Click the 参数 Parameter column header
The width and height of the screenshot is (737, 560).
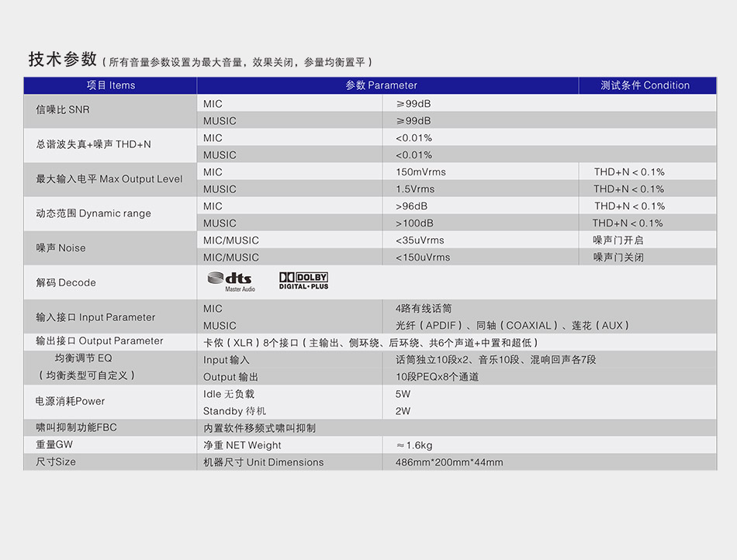coord(381,85)
